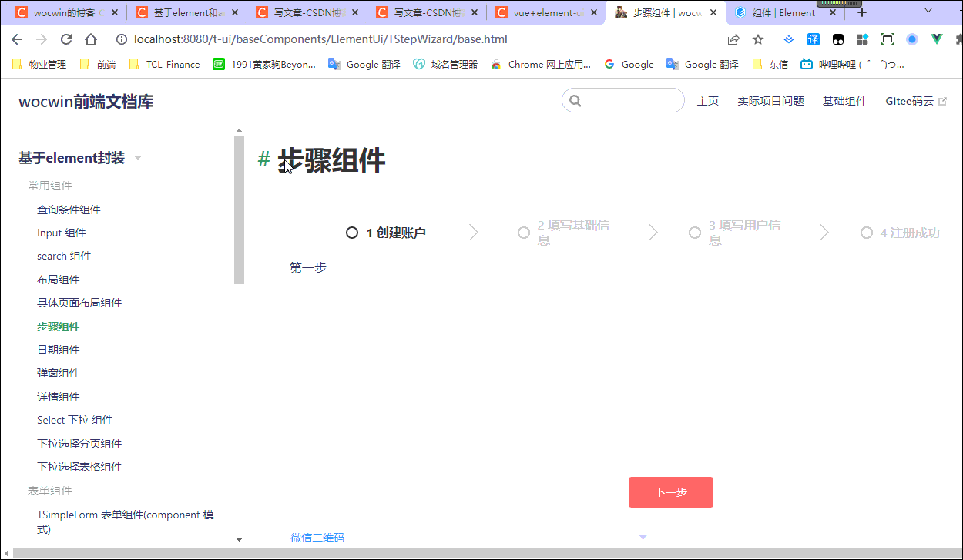
Task: Click the dark mode extension icon
Action: click(838, 39)
